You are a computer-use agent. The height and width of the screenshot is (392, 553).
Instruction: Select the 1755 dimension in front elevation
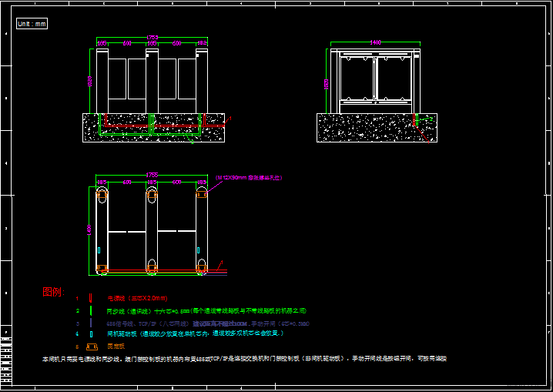[152, 38]
